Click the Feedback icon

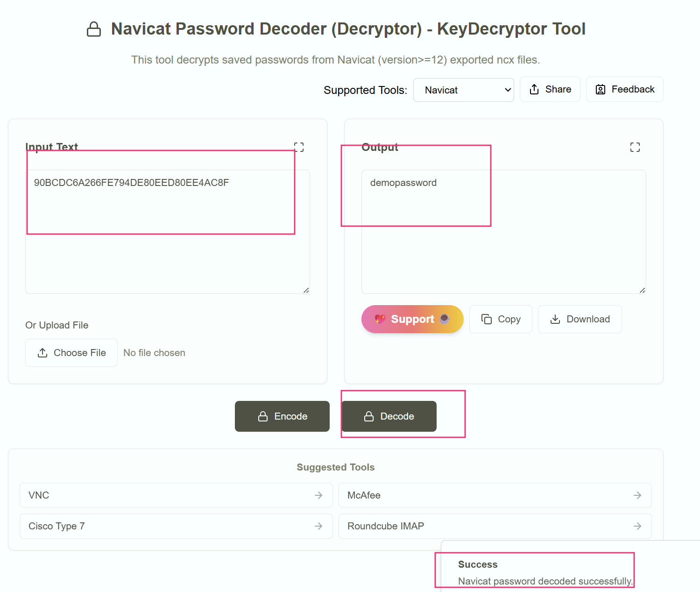600,89
